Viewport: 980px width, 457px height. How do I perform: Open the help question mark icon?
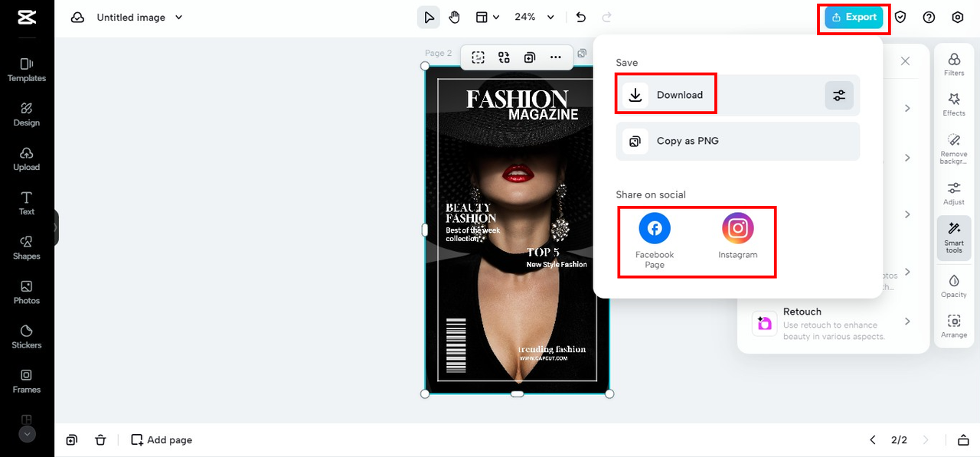[929, 18]
